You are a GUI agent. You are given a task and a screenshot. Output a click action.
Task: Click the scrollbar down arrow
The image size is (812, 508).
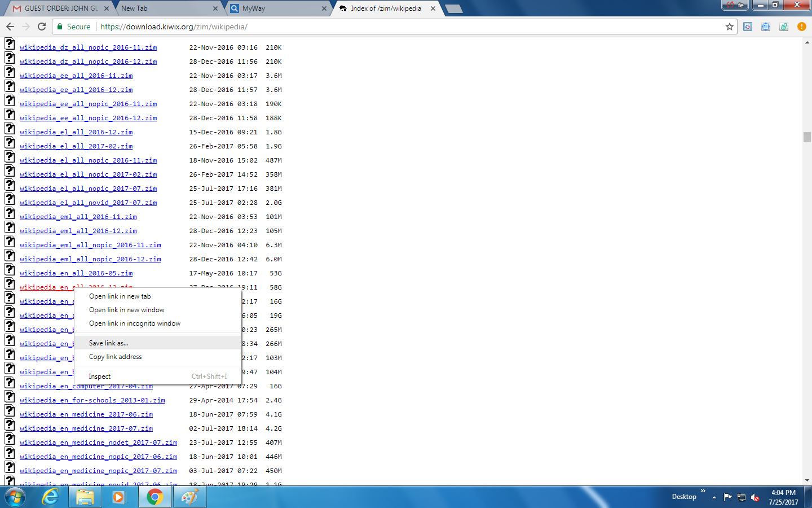(x=807, y=480)
